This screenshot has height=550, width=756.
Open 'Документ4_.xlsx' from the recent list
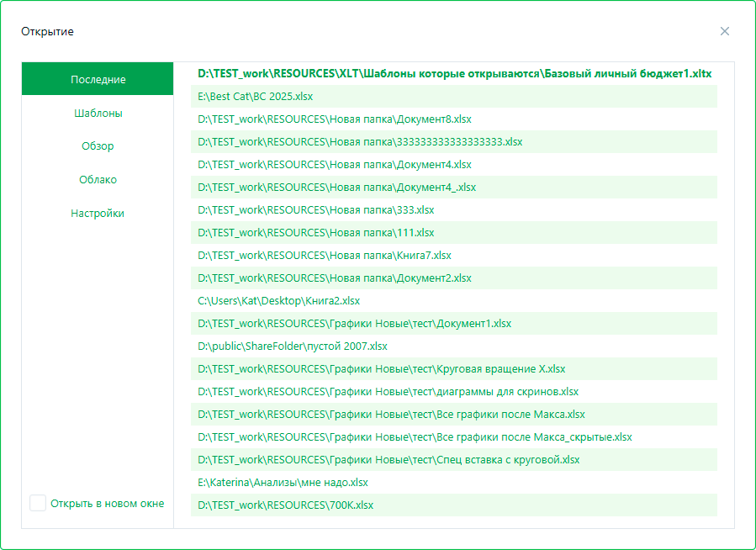coord(336,188)
